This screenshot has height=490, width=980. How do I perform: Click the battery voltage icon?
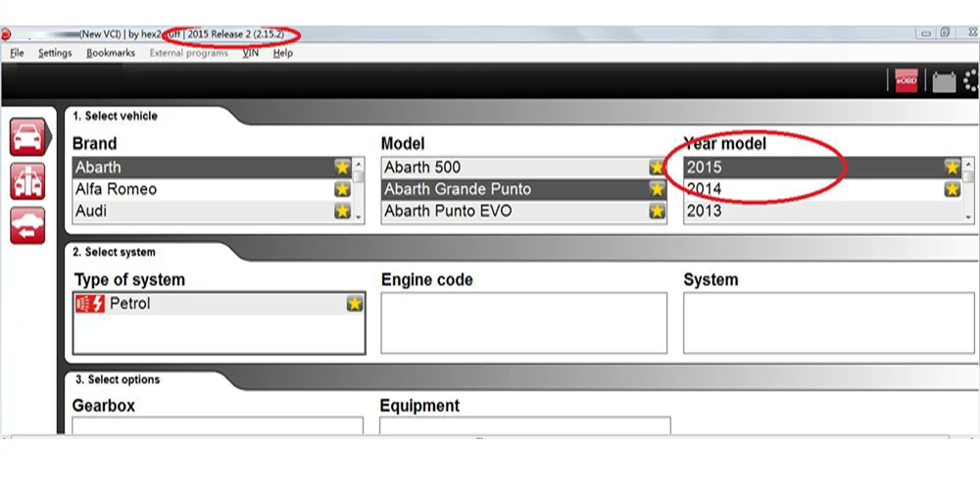[944, 82]
